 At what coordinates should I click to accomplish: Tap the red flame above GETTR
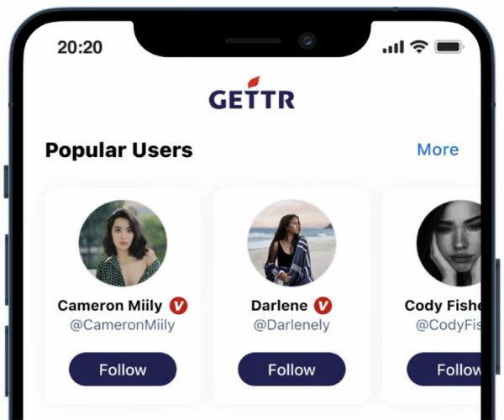click(254, 82)
